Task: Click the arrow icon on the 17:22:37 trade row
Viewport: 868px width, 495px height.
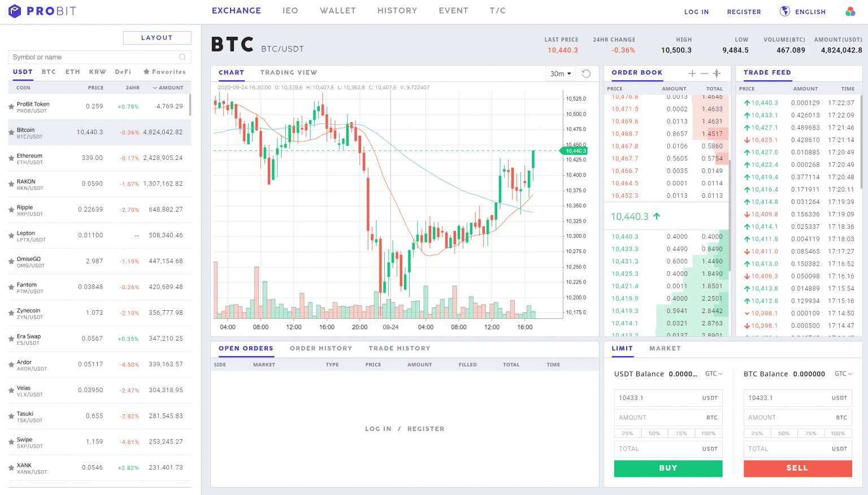Action: 747,103
